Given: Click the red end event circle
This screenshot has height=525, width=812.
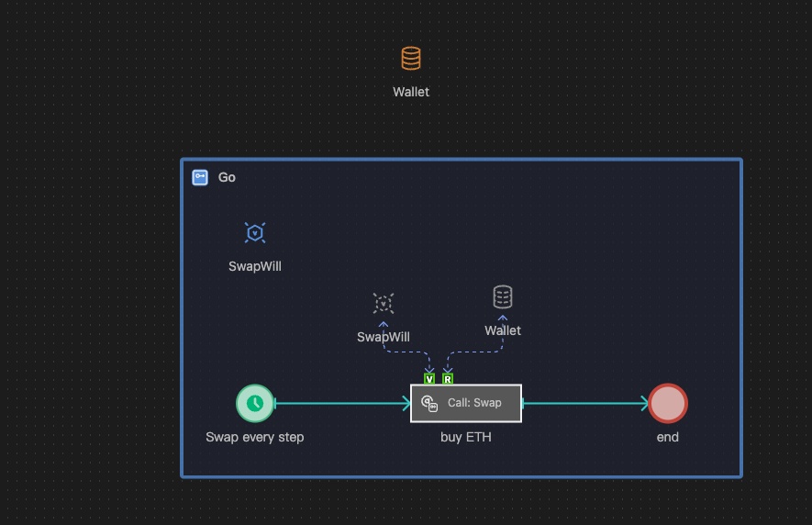Looking at the screenshot, I should (668, 403).
